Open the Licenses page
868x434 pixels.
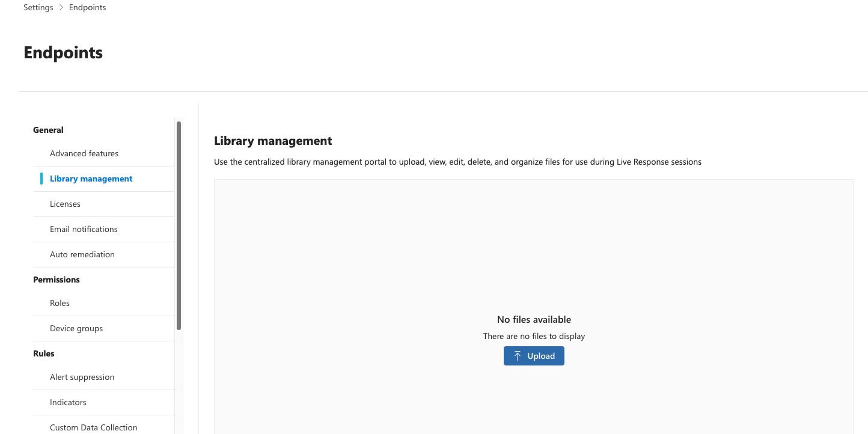click(65, 204)
